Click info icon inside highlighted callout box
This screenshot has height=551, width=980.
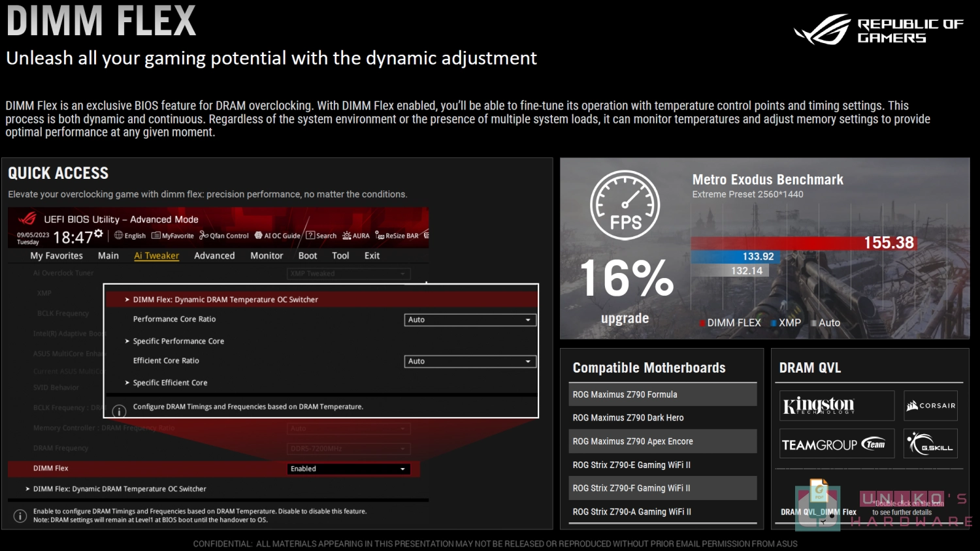coord(119,411)
